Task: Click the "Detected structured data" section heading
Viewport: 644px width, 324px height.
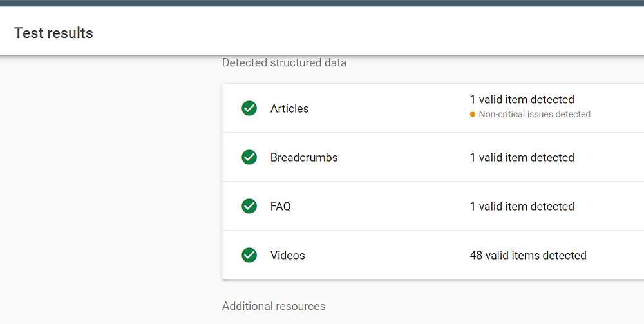Action: [284, 62]
